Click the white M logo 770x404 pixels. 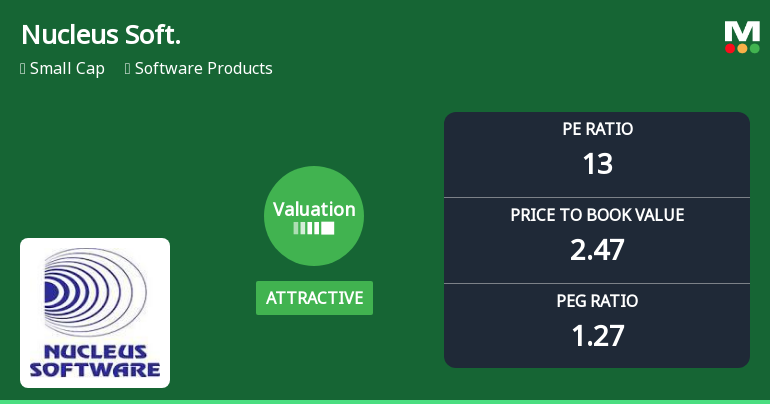click(x=742, y=31)
